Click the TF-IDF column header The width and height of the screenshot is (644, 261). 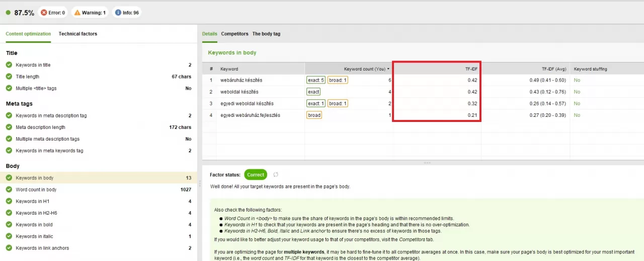click(437, 69)
